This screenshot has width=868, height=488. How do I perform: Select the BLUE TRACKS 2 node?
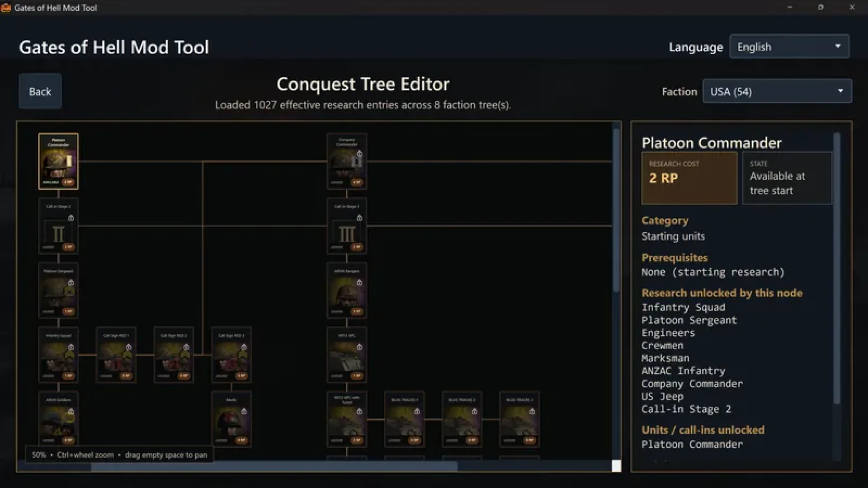pos(462,419)
